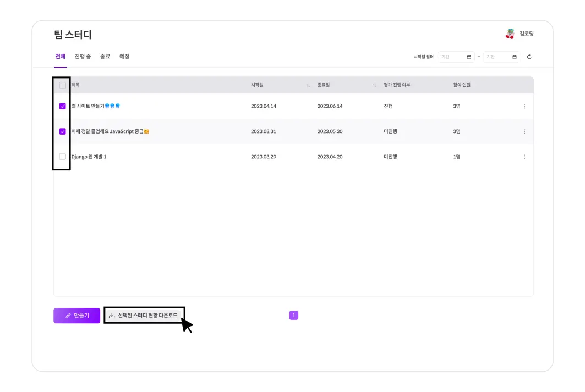Open the 예정 tab

(x=124, y=56)
